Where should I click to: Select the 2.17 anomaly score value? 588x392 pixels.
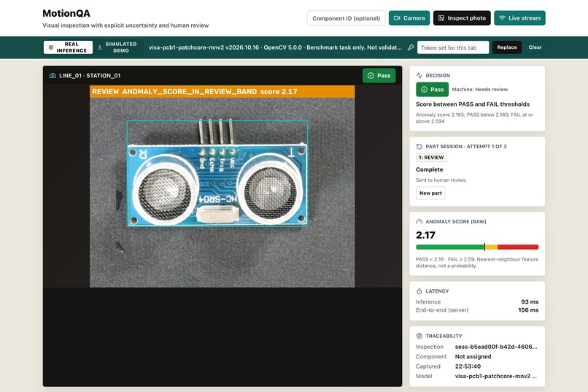pyautogui.click(x=425, y=235)
